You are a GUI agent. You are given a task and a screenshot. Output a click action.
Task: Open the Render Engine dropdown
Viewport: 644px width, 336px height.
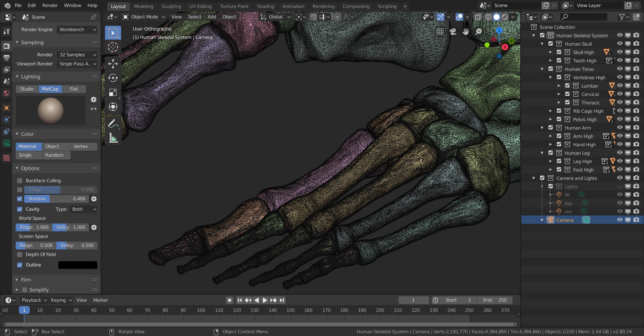[77, 30]
